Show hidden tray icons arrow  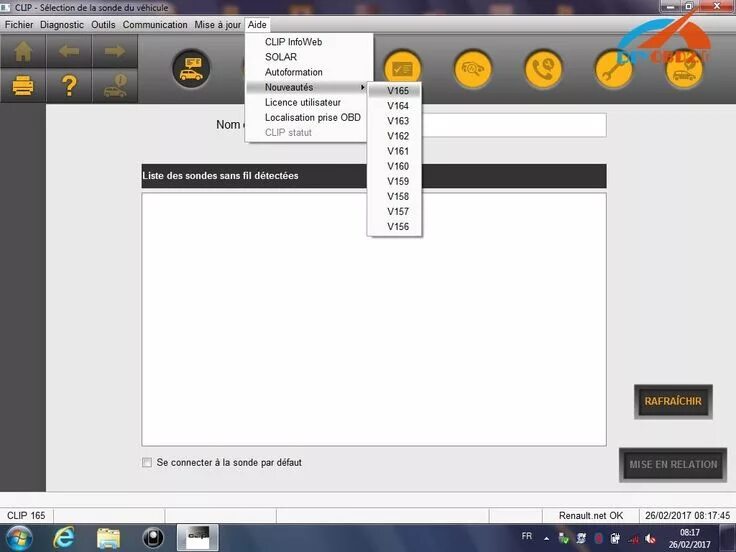point(546,539)
